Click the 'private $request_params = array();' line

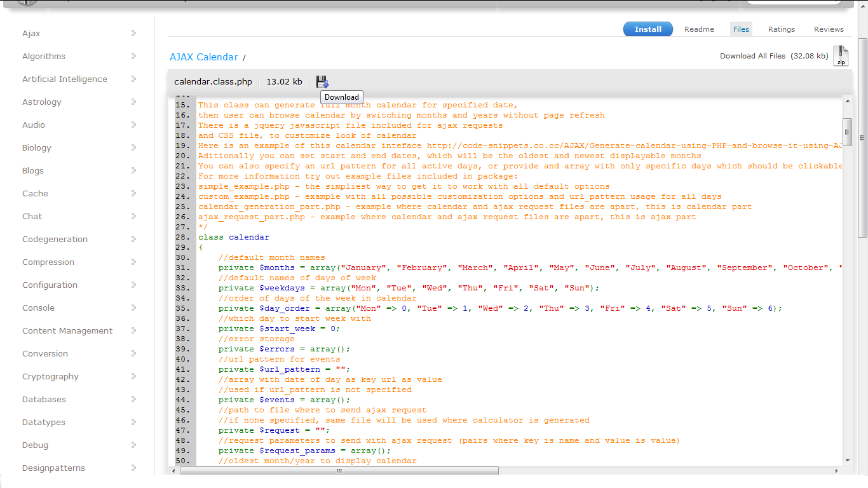click(x=304, y=451)
